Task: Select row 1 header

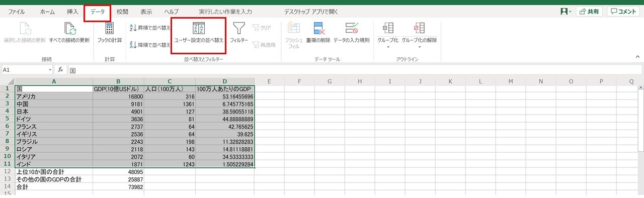Action: (7, 88)
